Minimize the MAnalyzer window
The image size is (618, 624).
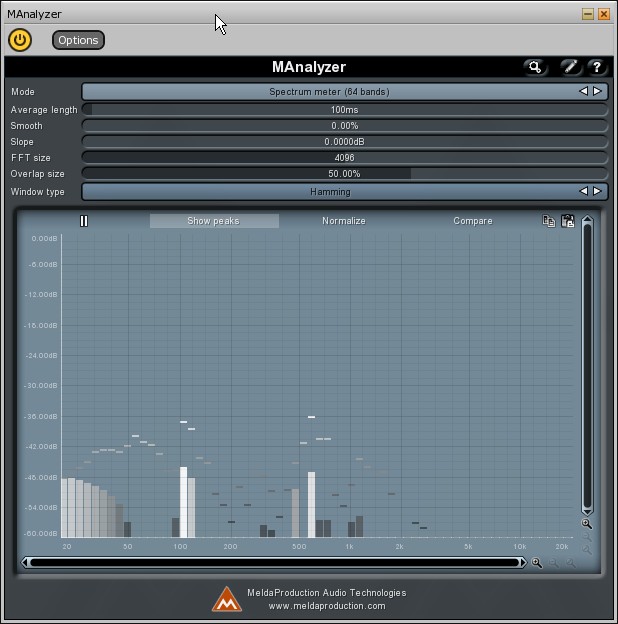[588, 14]
